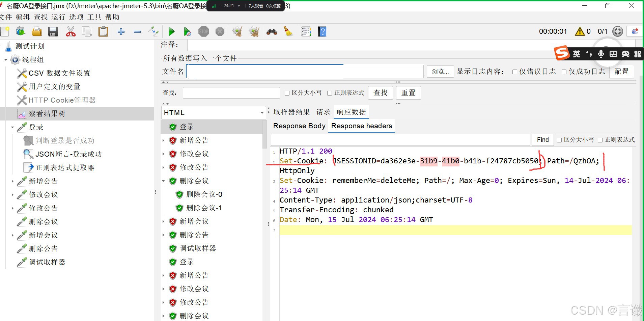
Task: Enable 仅成功日志 checkbox
Action: pos(564,72)
